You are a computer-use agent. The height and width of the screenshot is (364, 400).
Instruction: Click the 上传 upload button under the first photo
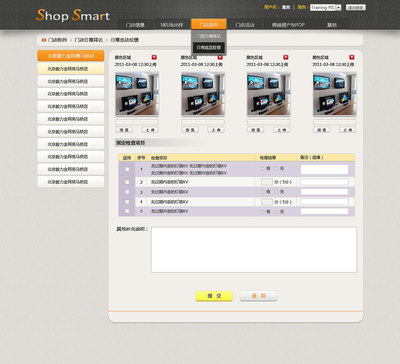pos(150,130)
